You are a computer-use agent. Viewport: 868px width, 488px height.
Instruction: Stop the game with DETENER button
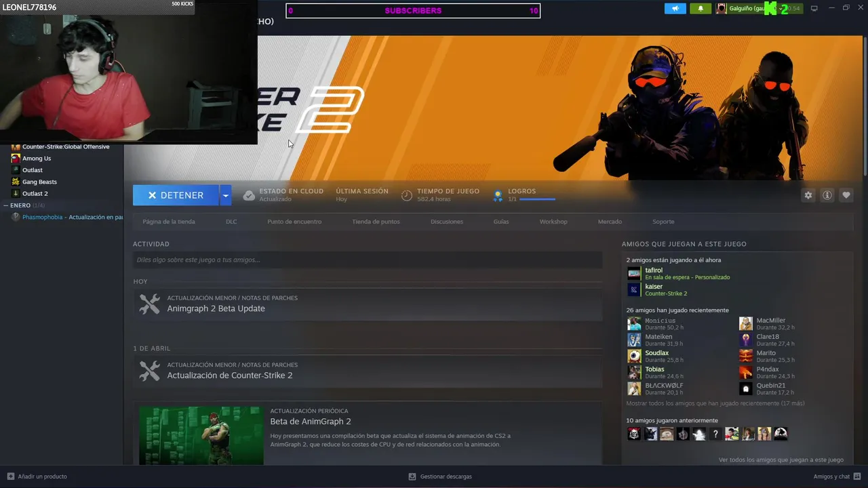[176, 195]
